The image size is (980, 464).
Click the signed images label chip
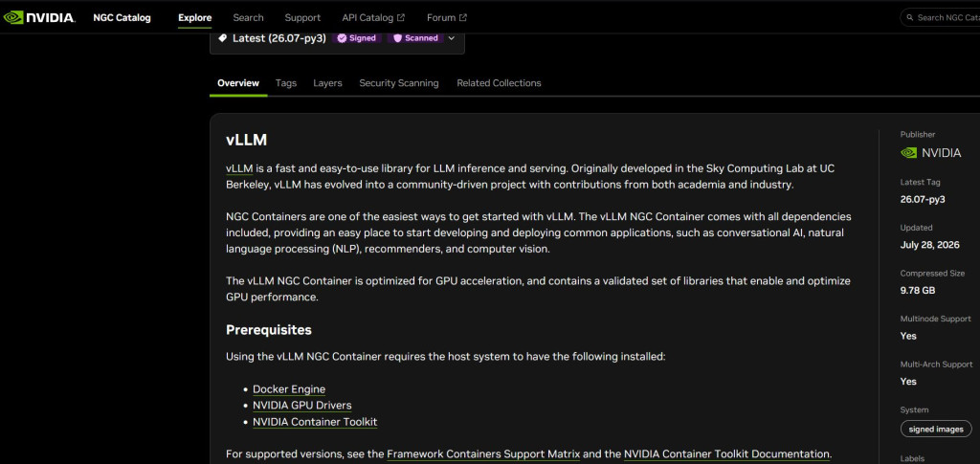[x=936, y=429]
